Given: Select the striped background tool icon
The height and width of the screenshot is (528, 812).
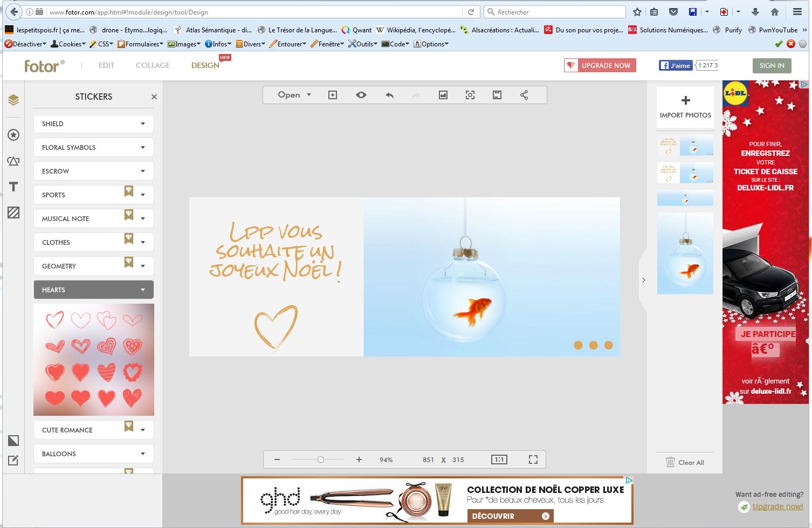Looking at the screenshot, I should [13, 212].
